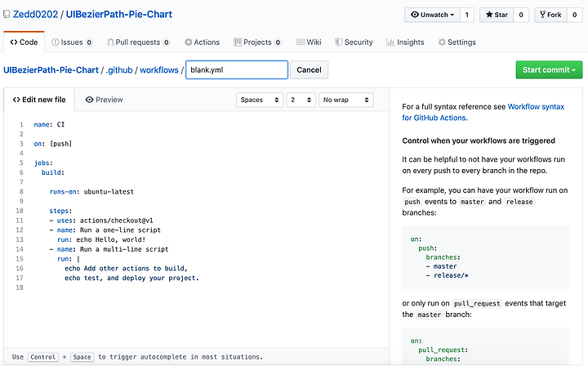Open the Zedd0202 user link
Viewport: 588px width, 366px height.
pyautogui.click(x=35, y=14)
